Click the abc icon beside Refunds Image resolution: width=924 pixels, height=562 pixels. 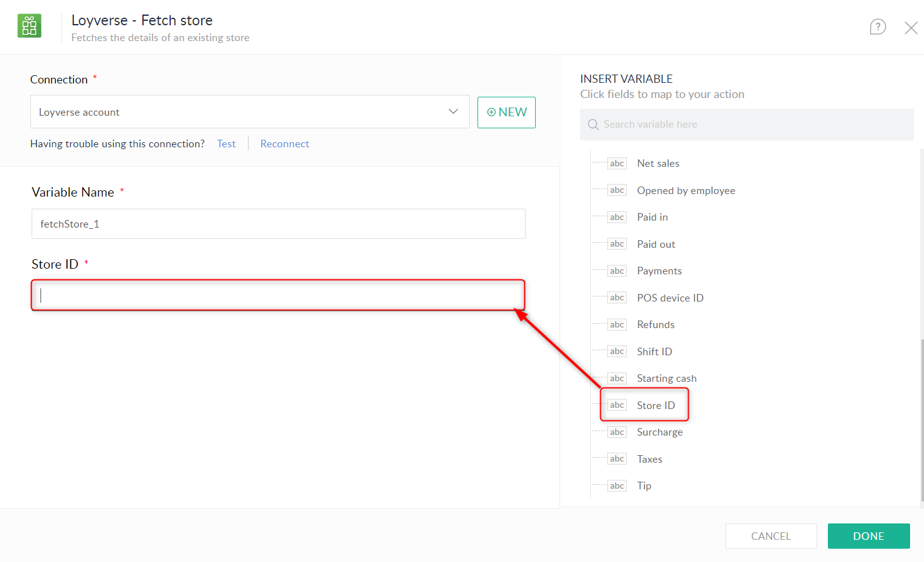point(617,325)
